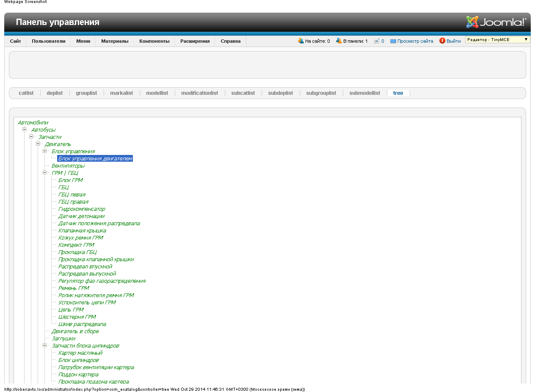Click the red logout icon

tap(442, 41)
